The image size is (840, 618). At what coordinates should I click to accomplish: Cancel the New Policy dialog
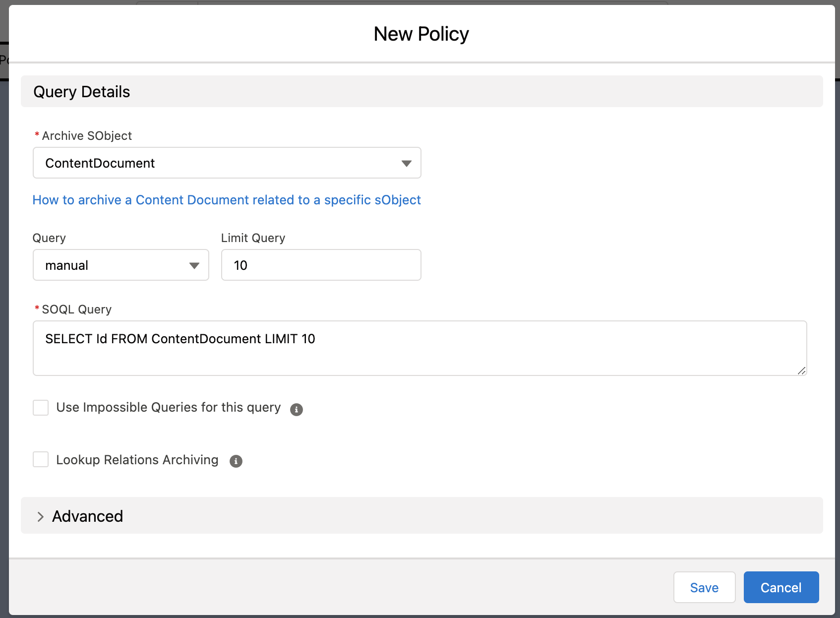point(781,587)
